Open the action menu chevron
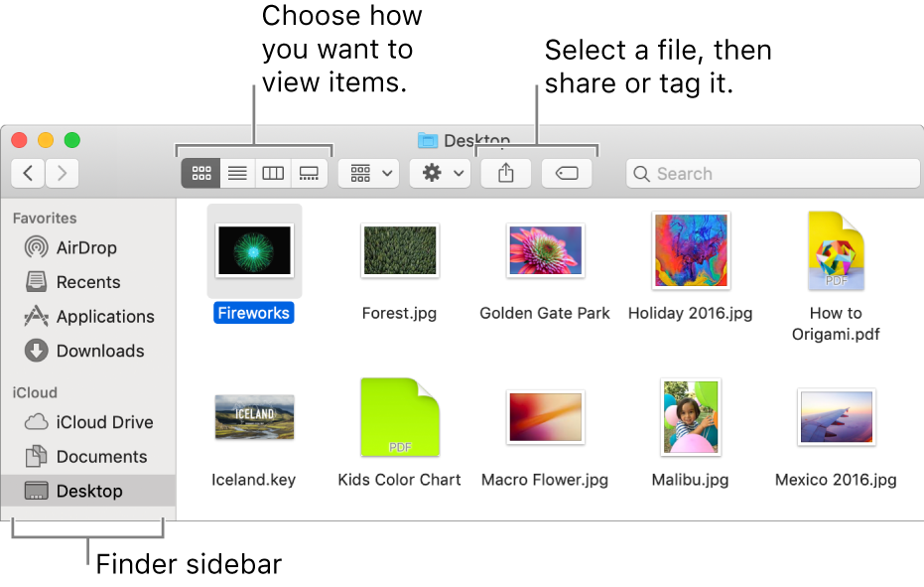This screenshot has width=924, height=587. coord(460,173)
